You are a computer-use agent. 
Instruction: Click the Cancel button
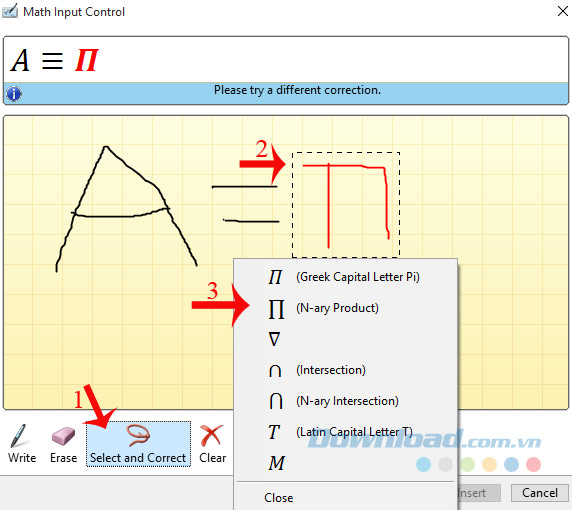click(x=540, y=493)
